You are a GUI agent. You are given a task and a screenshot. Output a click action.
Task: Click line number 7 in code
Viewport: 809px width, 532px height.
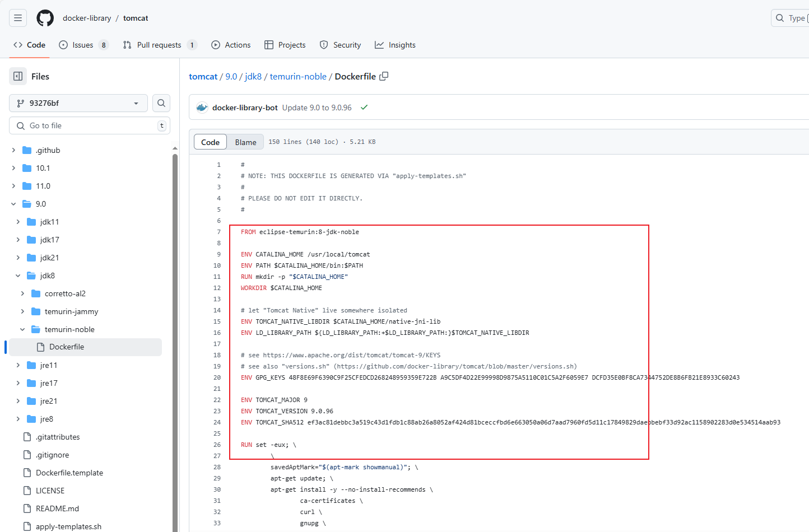[219, 232]
